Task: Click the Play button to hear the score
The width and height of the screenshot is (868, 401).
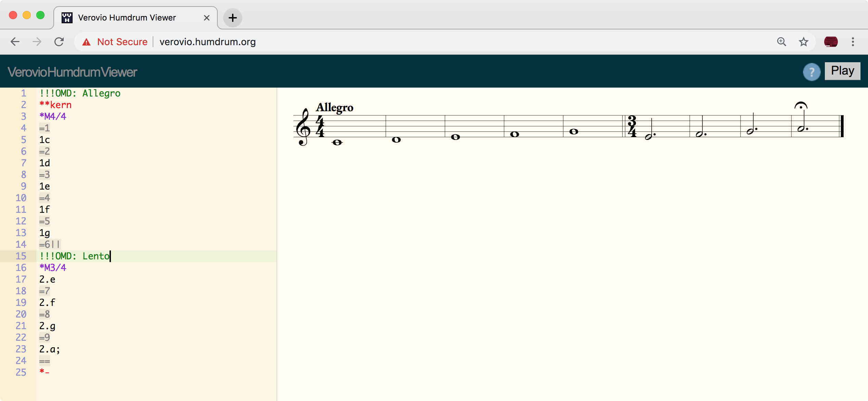Action: (842, 71)
